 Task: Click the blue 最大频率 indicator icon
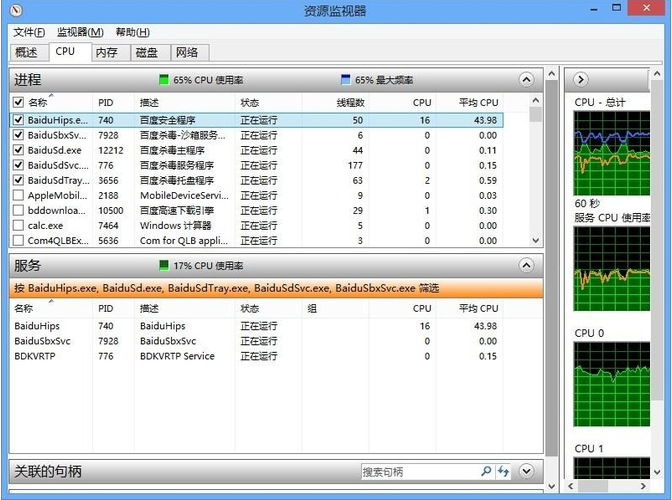[x=345, y=80]
